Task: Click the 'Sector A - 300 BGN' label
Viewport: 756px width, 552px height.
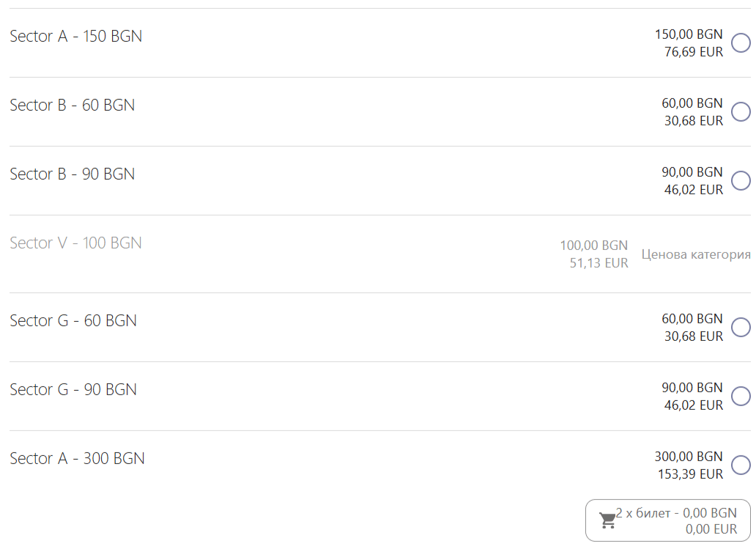Action: [x=77, y=459]
